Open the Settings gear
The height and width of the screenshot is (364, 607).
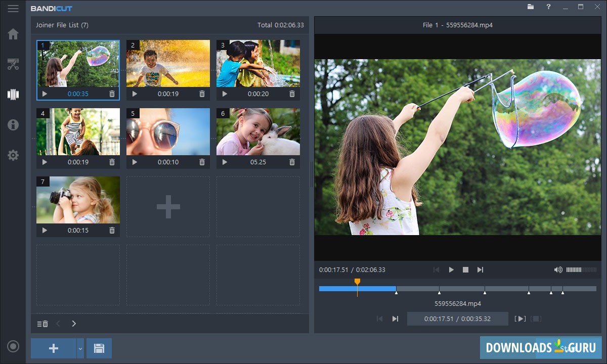tap(13, 155)
